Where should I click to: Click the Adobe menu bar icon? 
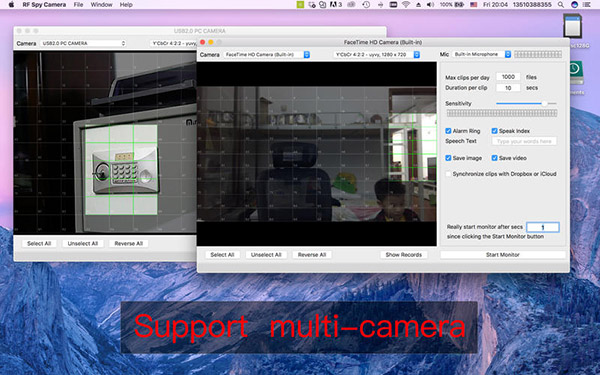point(336,5)
